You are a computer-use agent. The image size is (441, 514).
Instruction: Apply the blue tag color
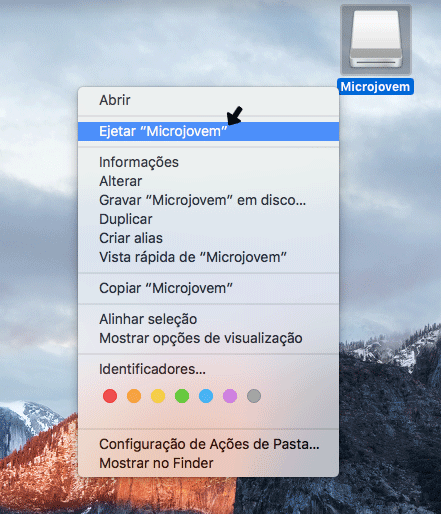[x=206, y=396]
